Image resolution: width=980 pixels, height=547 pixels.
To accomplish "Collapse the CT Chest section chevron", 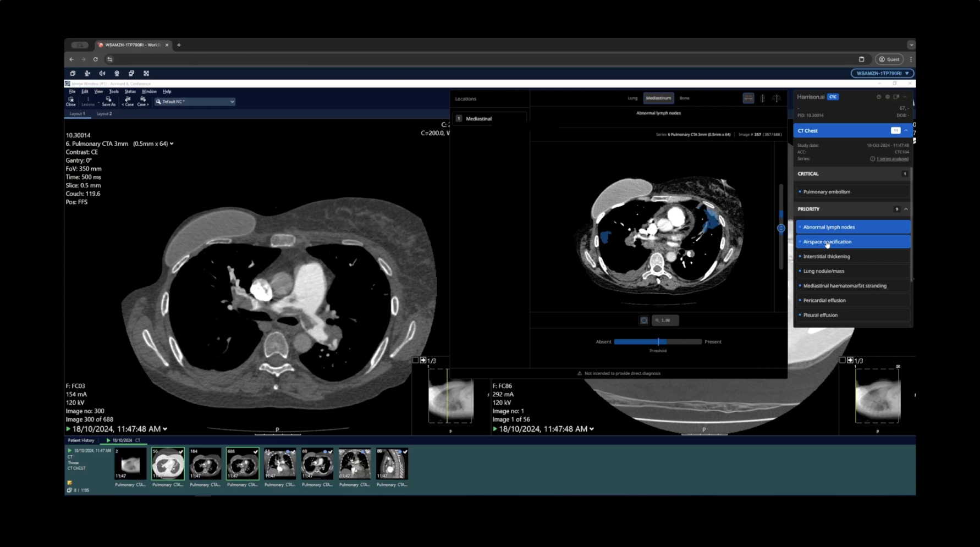I will 906,131.
